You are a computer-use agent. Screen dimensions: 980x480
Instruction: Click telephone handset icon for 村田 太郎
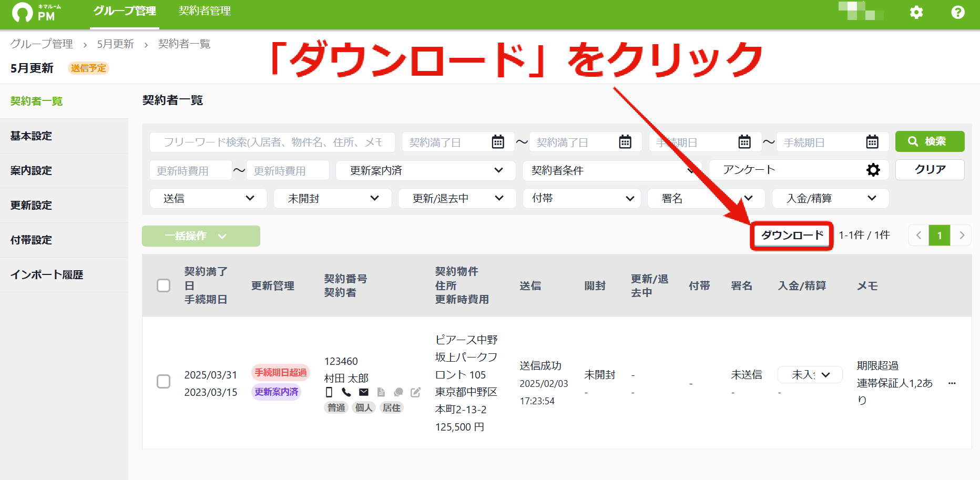coord(346,392)
